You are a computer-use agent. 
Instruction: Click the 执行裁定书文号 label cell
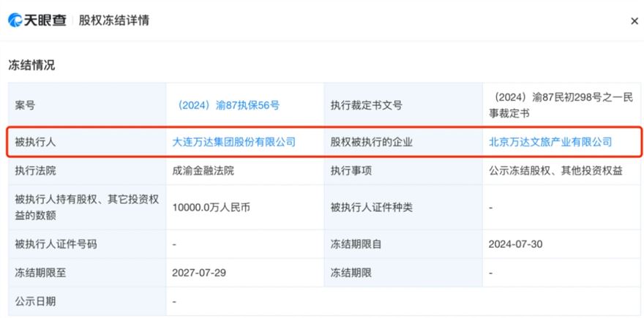click(x=367, y=105)
